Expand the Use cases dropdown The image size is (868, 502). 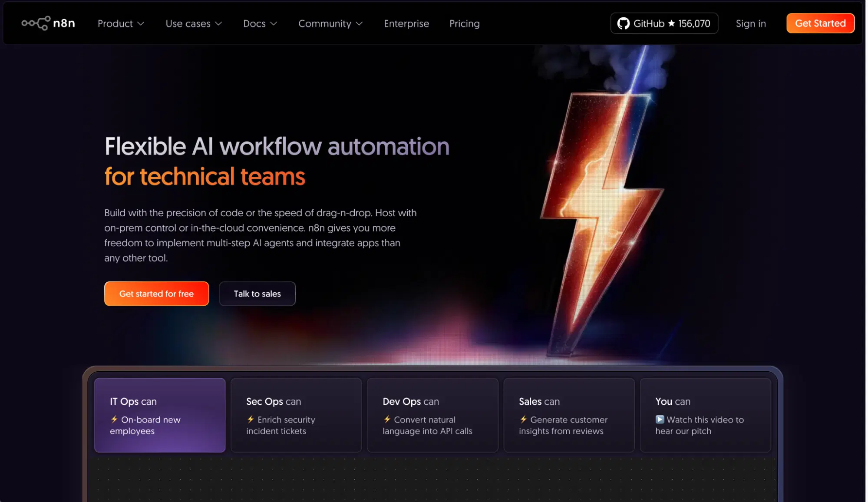pyautogui.click(x=193, y=23)
